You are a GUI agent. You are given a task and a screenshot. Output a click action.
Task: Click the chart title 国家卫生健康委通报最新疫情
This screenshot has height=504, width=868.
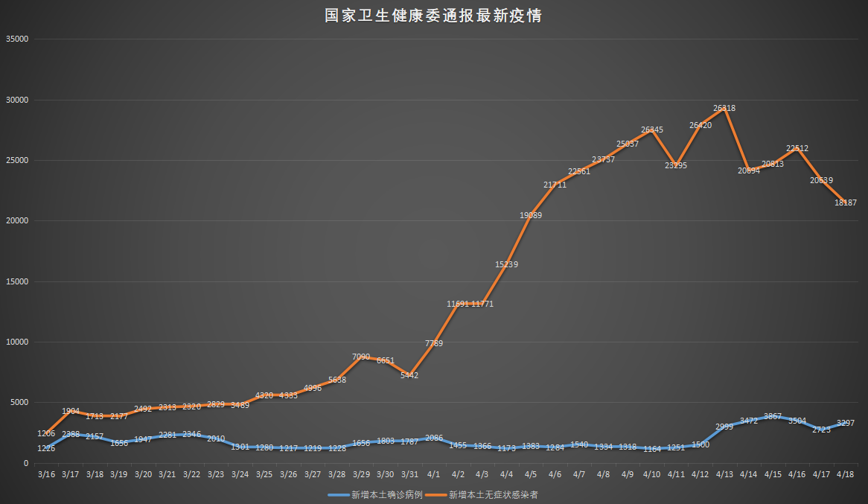pyautogui.click(x=433, y=16)
